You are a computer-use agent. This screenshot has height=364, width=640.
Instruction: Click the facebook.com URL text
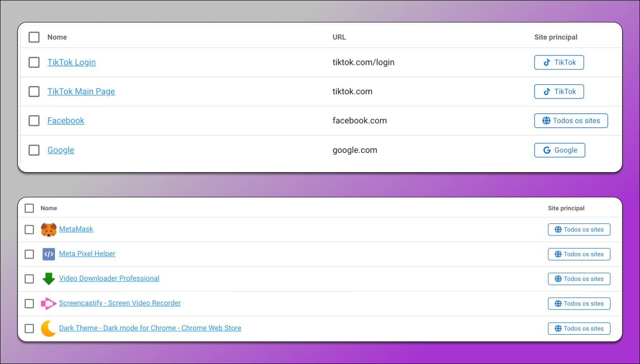point(360,121)
